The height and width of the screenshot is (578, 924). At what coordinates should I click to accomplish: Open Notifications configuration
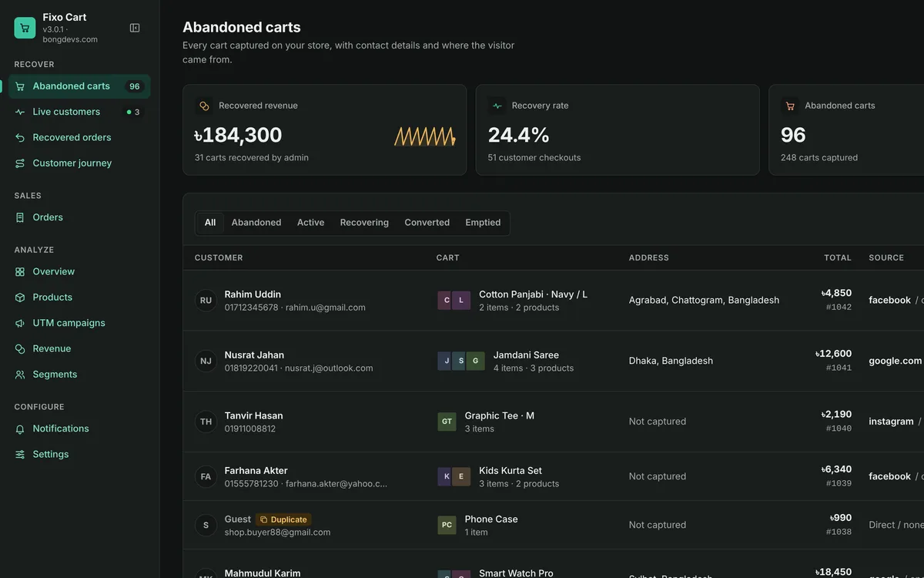(x=79, y=428)
